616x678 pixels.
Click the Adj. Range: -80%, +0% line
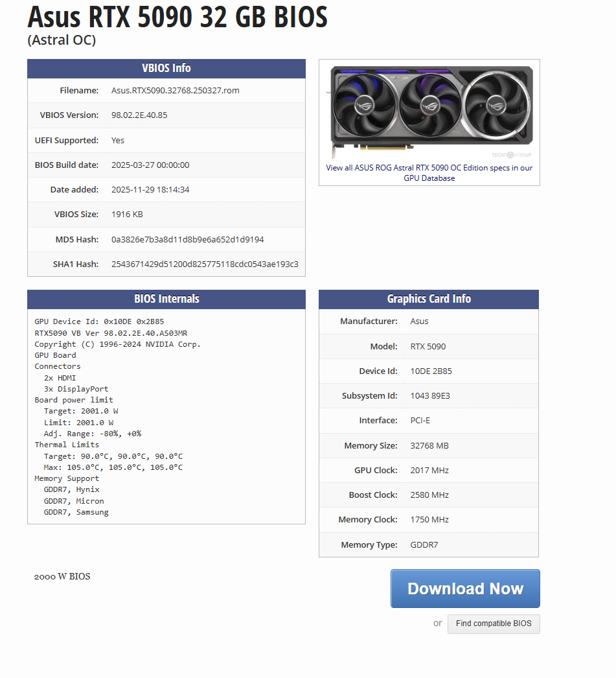click(93, 434)
